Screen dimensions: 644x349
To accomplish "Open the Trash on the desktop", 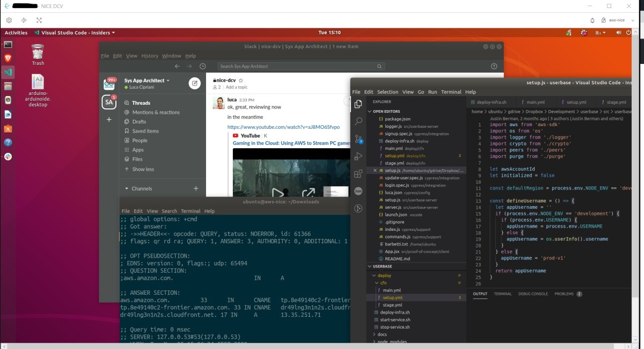I will [x=38, y=55].
